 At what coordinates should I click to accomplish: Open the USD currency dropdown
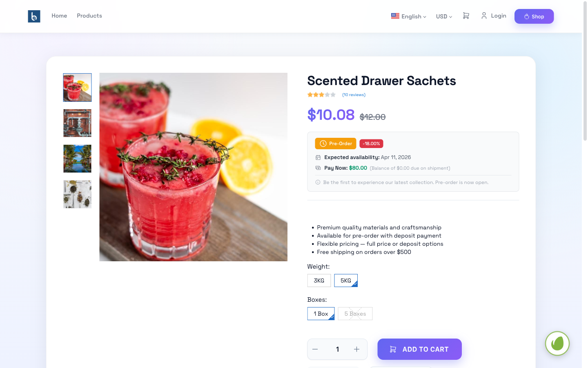coord(444,16)
